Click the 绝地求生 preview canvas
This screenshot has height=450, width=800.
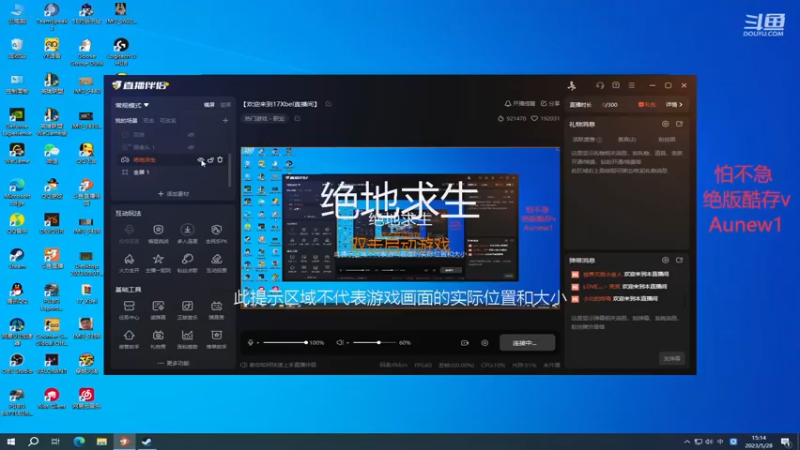pyautogui.click(x=400, y=228)
